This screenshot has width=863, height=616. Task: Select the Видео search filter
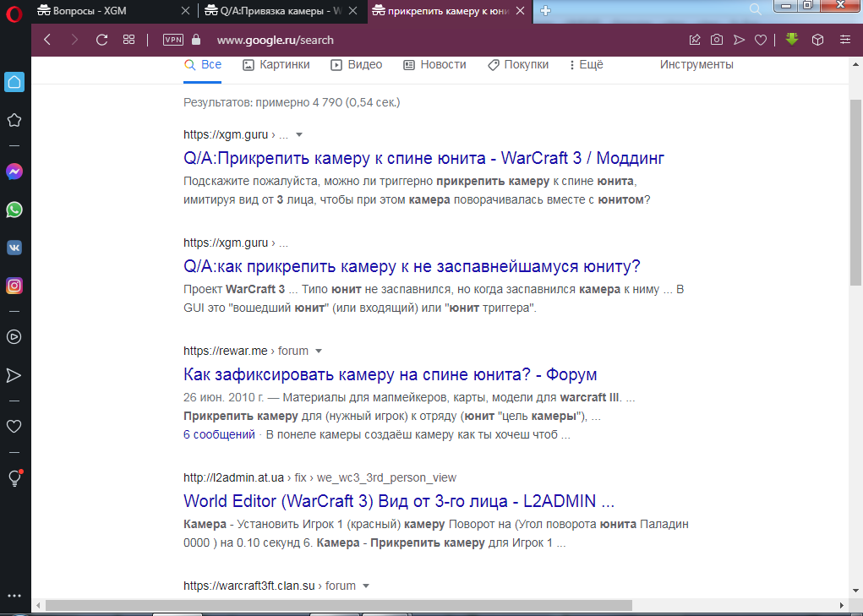357,65
